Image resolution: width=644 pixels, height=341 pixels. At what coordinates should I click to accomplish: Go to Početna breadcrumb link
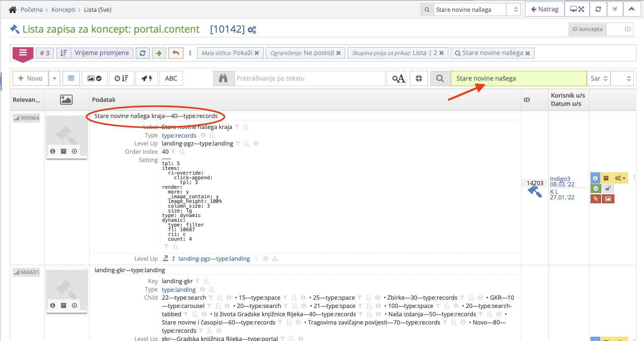(31, 9)
